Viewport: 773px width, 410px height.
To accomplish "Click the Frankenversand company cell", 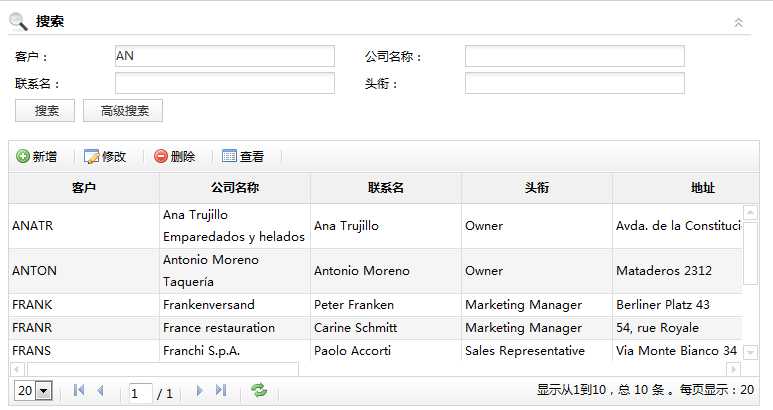I will (x=235, y=305).
